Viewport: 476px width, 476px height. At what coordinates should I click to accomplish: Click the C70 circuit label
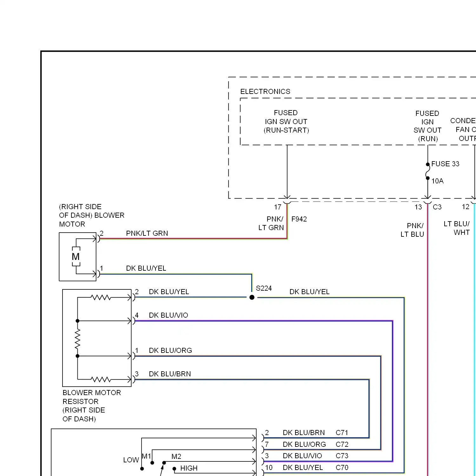click(x=342, y=468)
